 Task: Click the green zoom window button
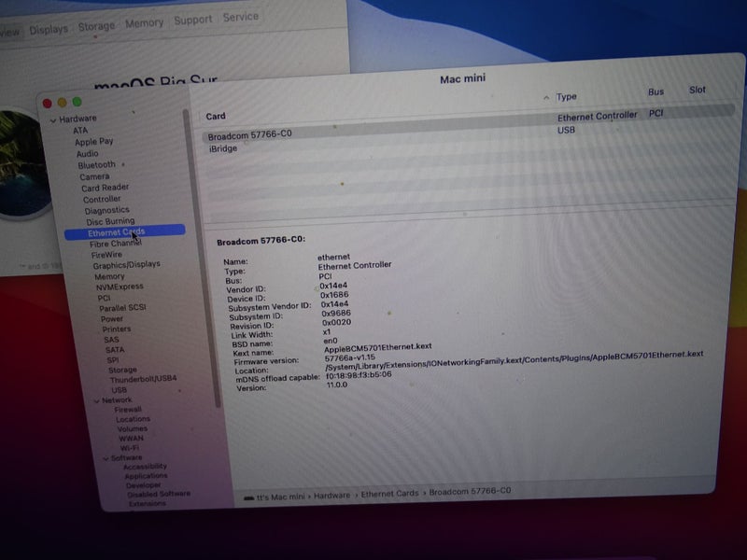pos(77,102)
